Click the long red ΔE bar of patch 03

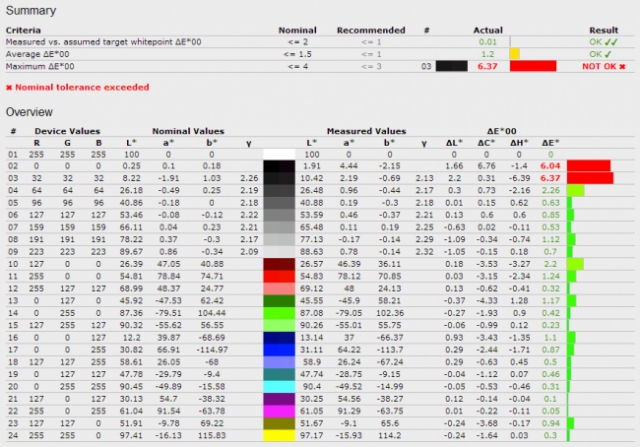point(590,177)
